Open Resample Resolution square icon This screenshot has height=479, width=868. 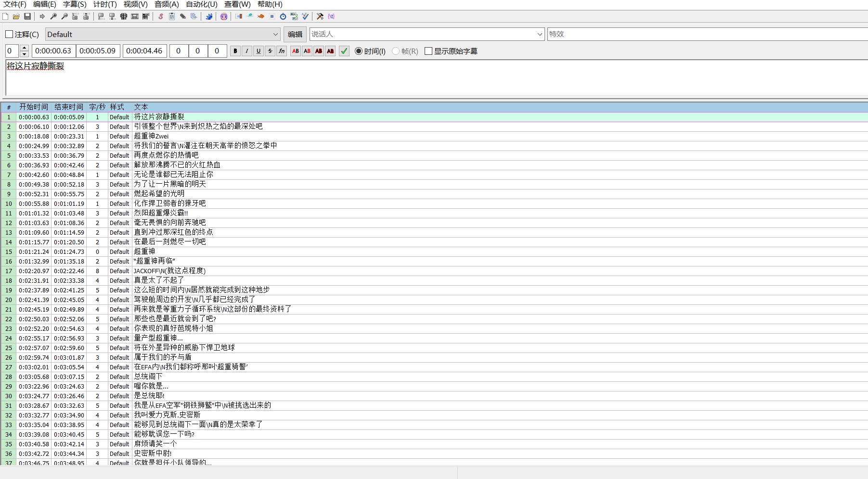click(x=272, y=16)
